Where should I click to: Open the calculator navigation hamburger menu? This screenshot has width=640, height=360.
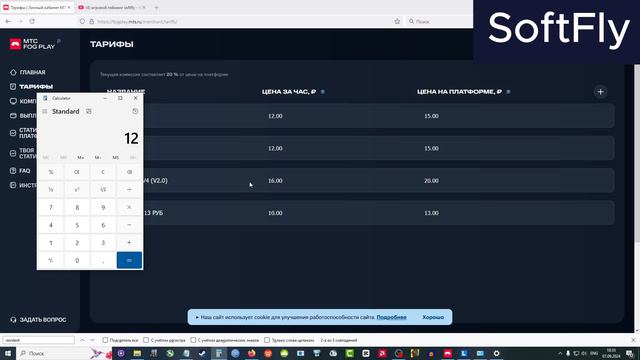point(44,111)
